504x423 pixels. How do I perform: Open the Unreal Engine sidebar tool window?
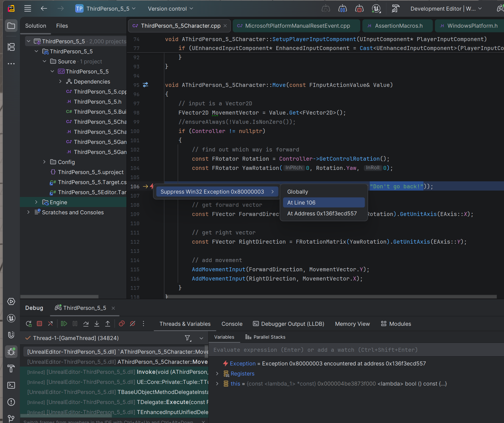pyautogui.click(x=11, y=318)
